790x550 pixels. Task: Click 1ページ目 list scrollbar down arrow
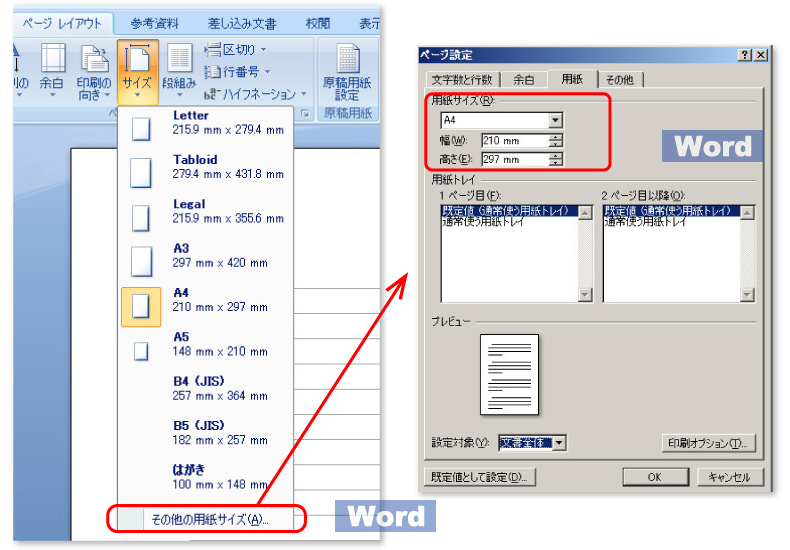(585, 295)
